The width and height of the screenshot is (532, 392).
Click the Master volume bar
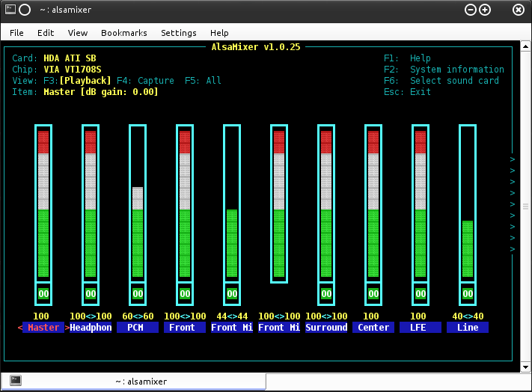[43, 203]
